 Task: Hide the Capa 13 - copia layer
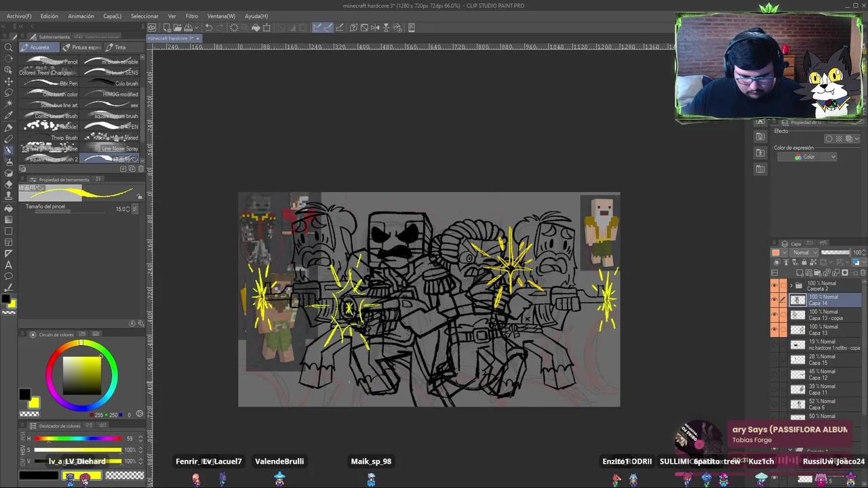tap(774, 315)
